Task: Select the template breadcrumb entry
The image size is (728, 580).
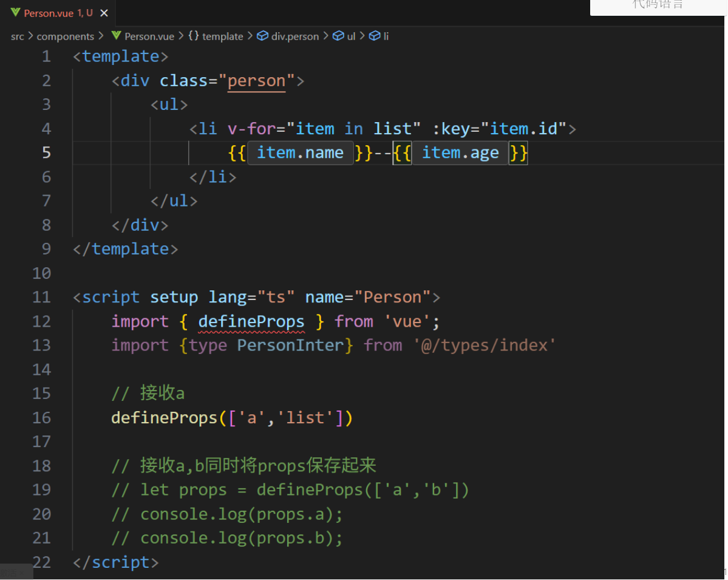Action: click(222, 36)
